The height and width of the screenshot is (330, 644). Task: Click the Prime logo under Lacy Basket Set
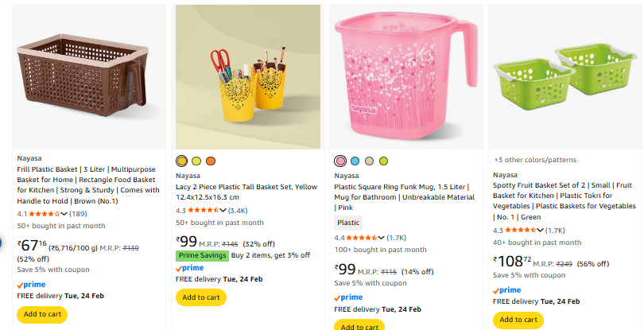click(189, 268)
